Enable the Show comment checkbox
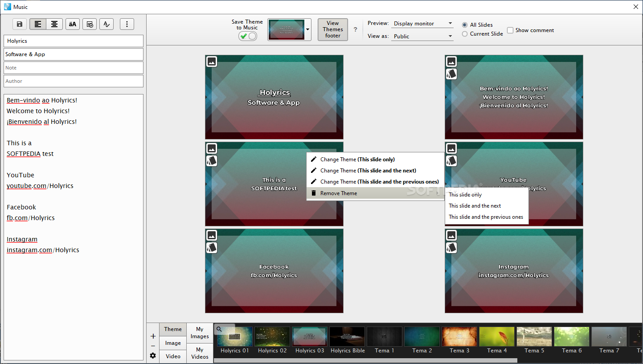Screen dimensions: 643x364 coord(510,30)
